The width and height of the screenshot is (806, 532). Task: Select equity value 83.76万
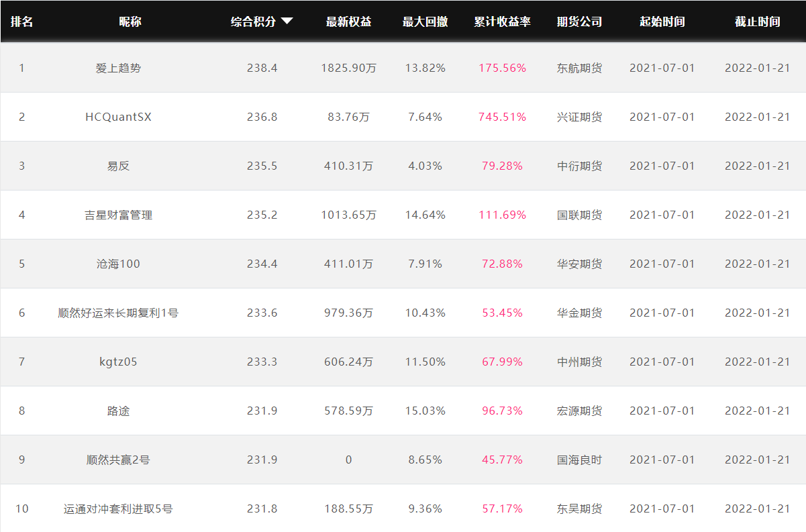coord(348,117)
